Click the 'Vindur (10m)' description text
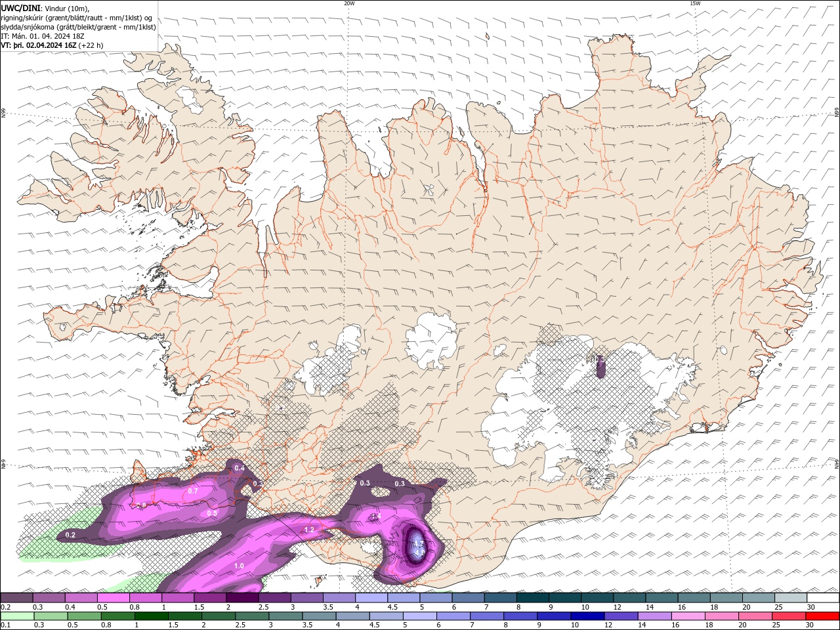 (x=67, y=8)
